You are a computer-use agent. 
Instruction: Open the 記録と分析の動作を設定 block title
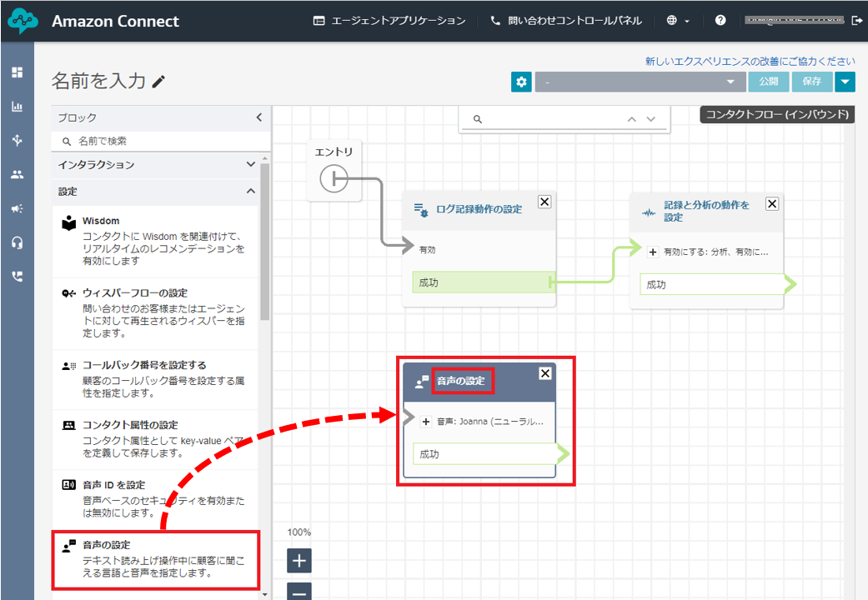coord(706,211)
